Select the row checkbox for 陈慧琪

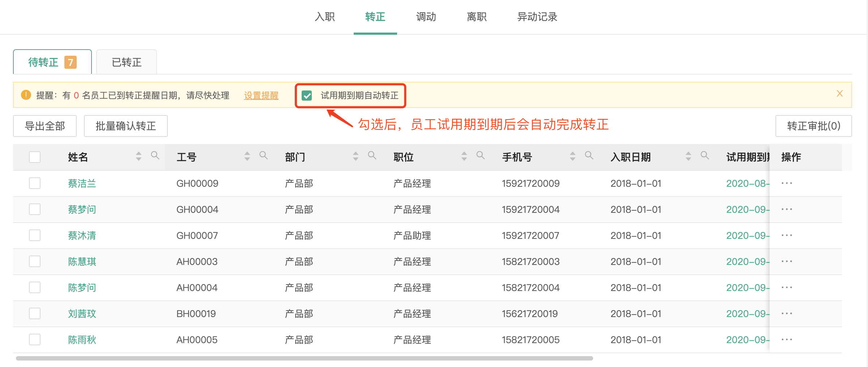click(x=35, y=261)
